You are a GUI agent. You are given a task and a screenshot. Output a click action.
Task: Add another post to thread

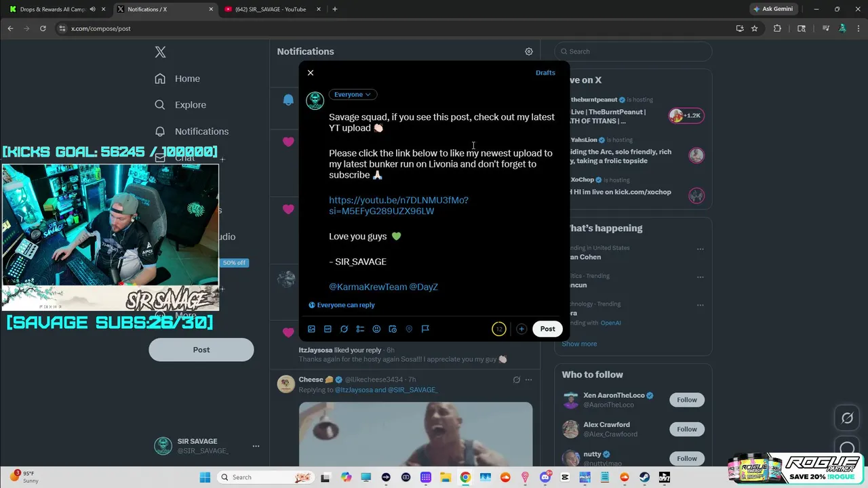tap(521, 329)
